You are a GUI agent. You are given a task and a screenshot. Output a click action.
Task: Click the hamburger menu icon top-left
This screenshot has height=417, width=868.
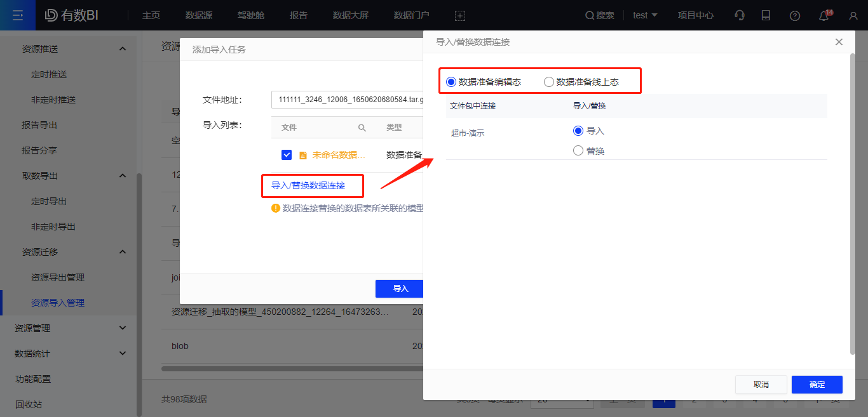(17, 15)
